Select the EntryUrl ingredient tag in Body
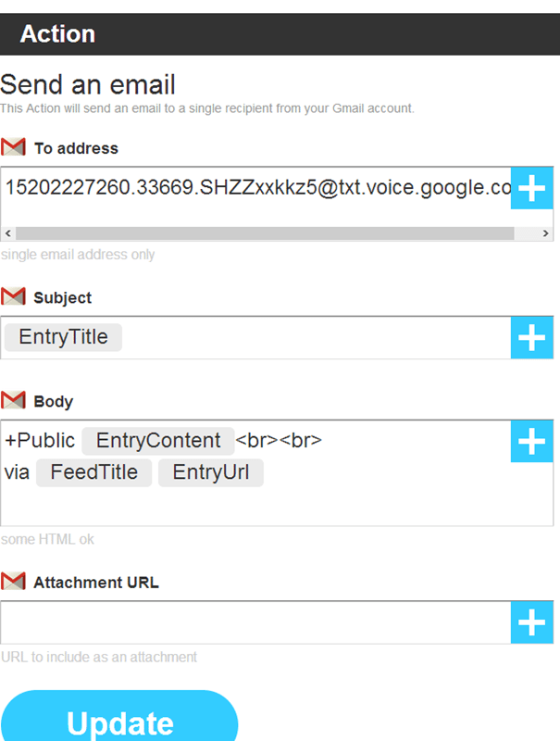560x741 pixels. pos(211,472)
